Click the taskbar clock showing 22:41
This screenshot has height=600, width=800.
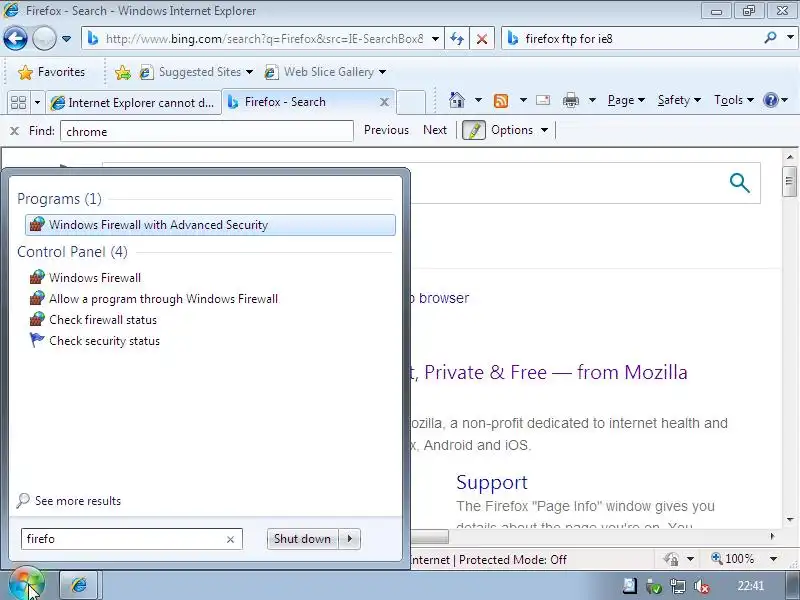[x=751, y=586]
